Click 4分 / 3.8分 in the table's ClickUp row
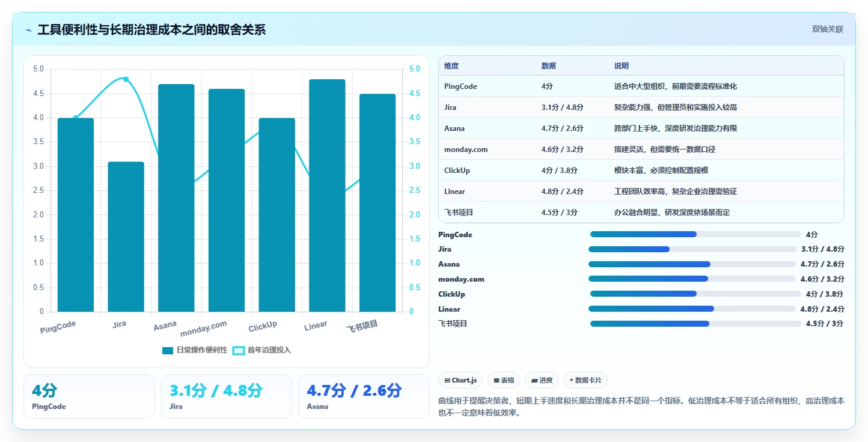This screenshot has height=442, width=868. (559, 171)
